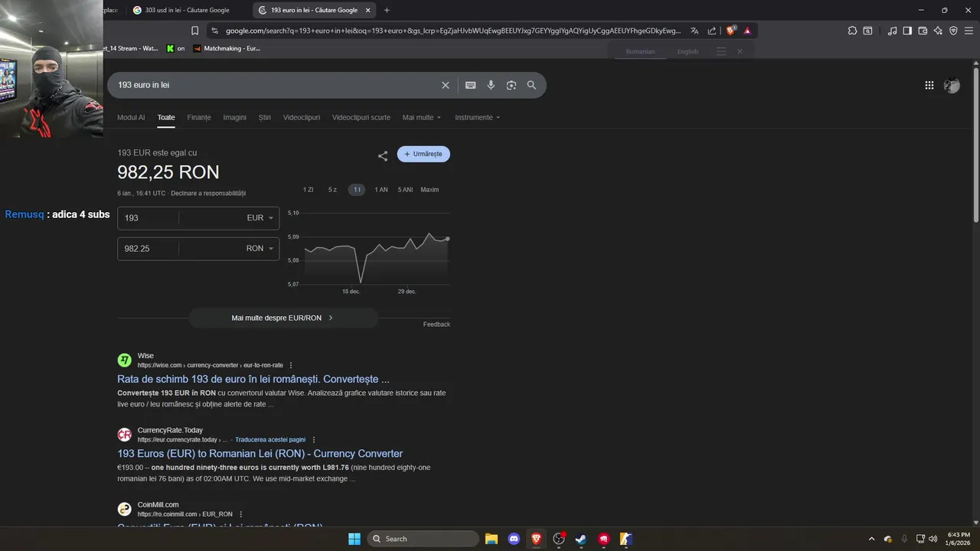980x551 pixels.
Task: Share the conversion result
Action: click(383, 156)
